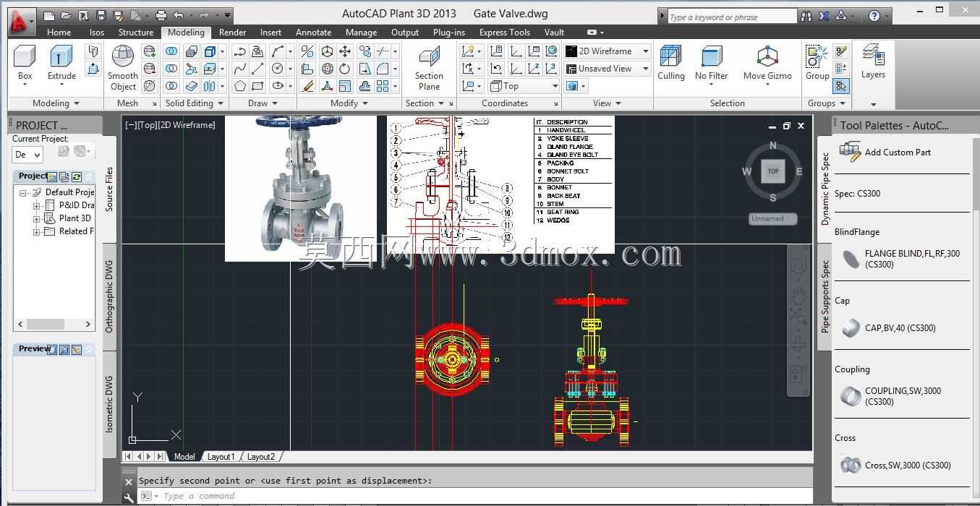Click the Group Edit icon
This screenshot has width=980, height=506.
click(840, 69)
